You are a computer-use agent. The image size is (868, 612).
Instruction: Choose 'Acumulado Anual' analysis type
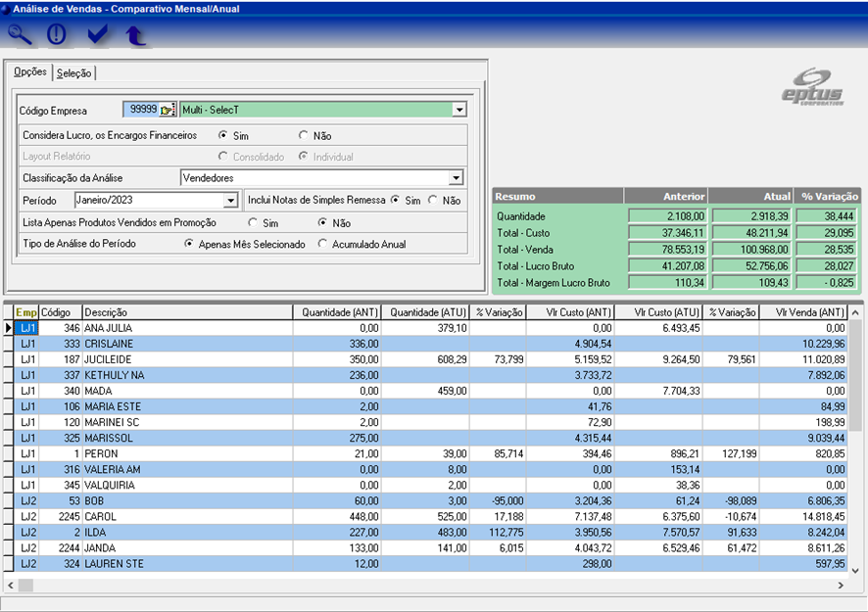pyautogui.click(x=324, y=244)
